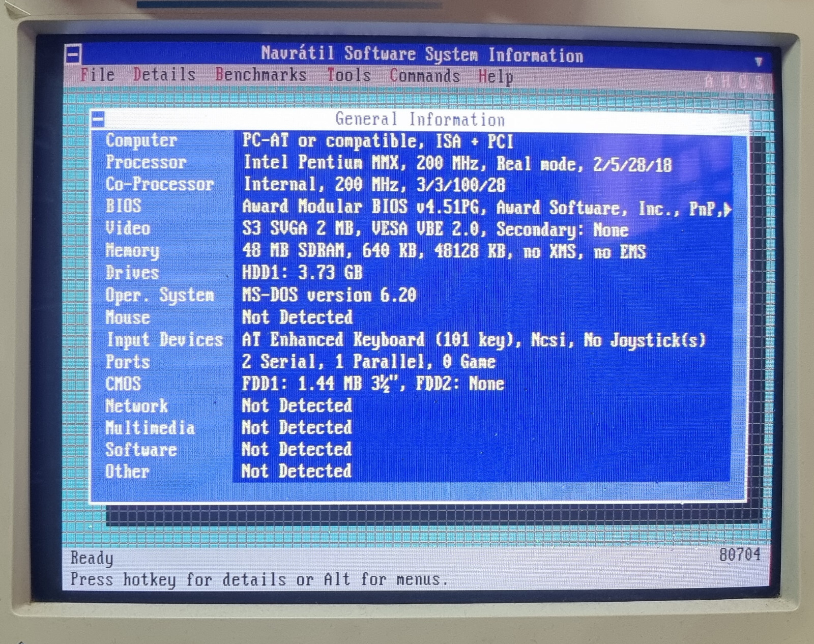
Task: Open the File menu
Action: 97,74
